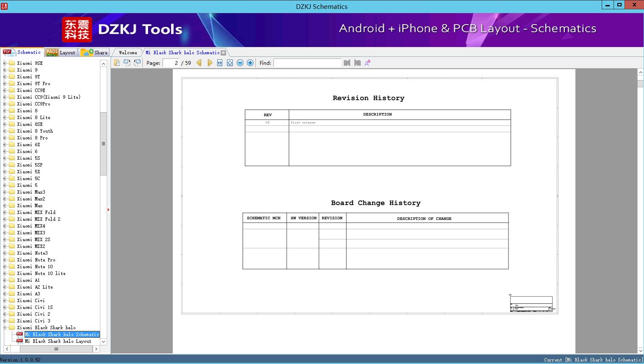Screen dimensions: 644x364
Task: Click the tree horizontal scrollbar thumb
Action: pos(56,349)
